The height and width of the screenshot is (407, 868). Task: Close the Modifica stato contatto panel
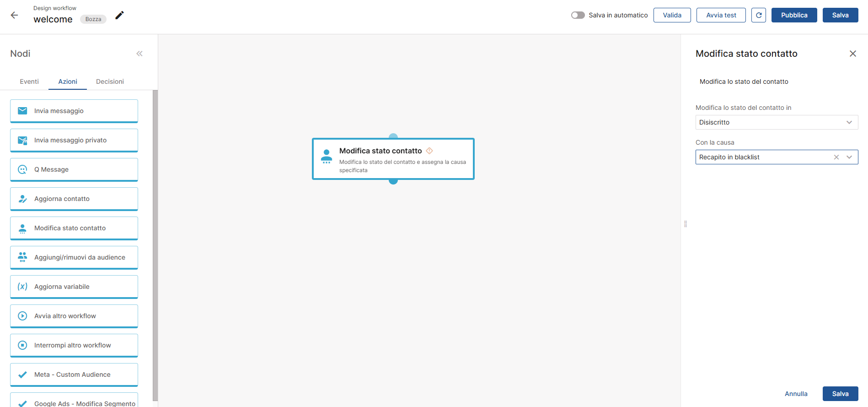click(852, 54)
